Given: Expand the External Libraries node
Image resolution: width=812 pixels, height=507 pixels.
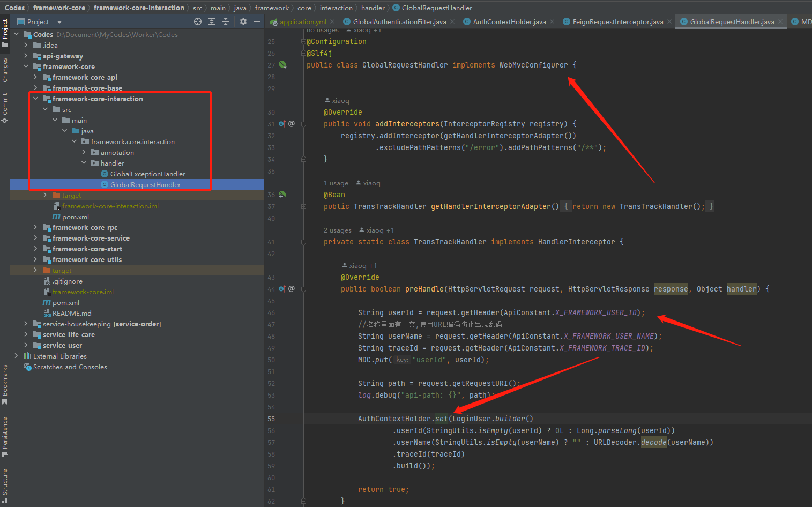Looking at the screenshot, I should pyautogui.click(x=16, y=356).
